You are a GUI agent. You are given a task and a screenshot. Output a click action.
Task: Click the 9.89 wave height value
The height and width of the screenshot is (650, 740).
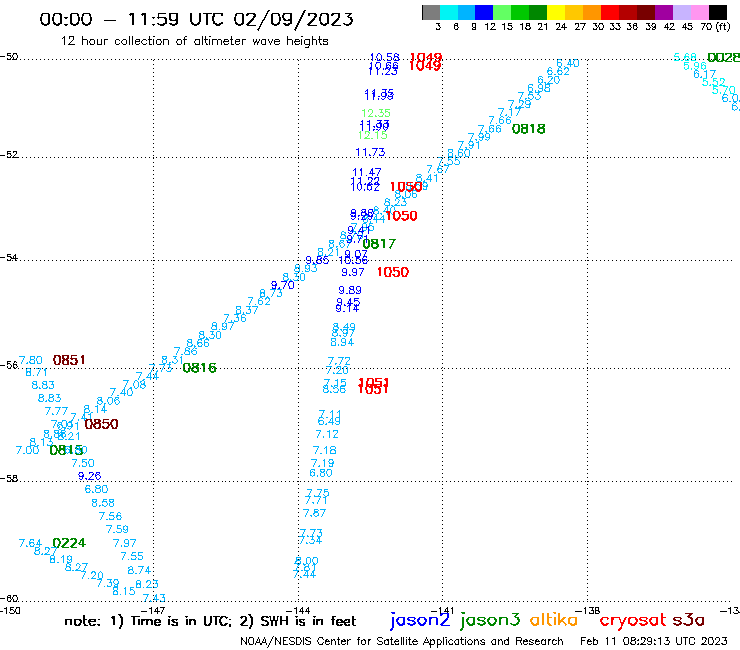(350, 290)
